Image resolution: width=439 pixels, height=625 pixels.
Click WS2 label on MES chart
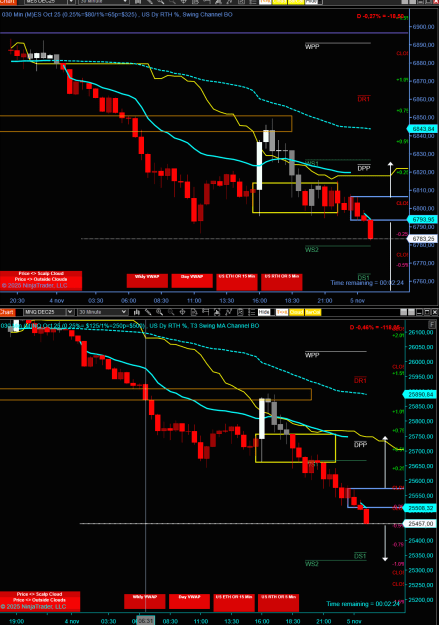[x=312, y=250]
